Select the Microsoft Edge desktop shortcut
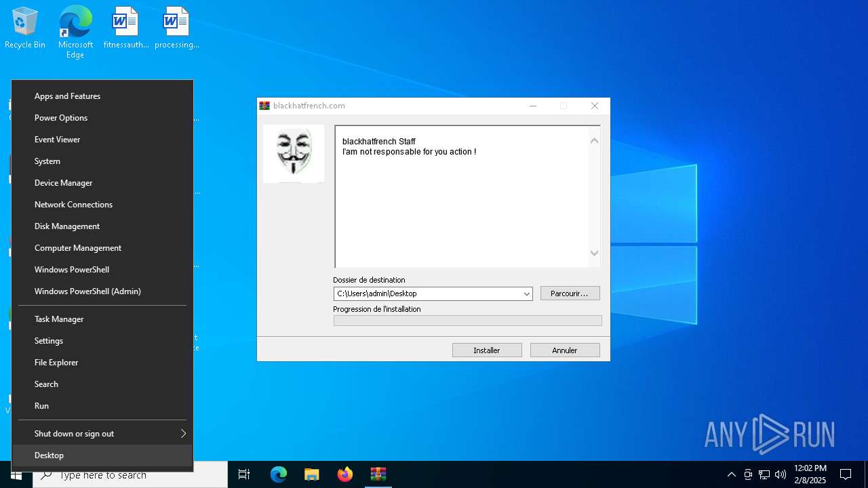The image size is (868, 488). click(75, 32)
